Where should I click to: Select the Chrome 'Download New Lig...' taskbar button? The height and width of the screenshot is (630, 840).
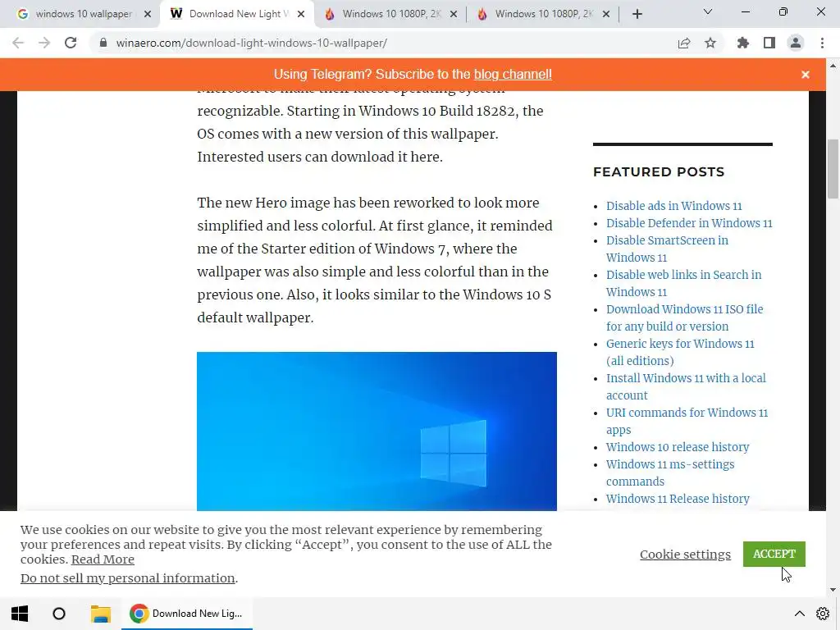click(x=187, y=614)
